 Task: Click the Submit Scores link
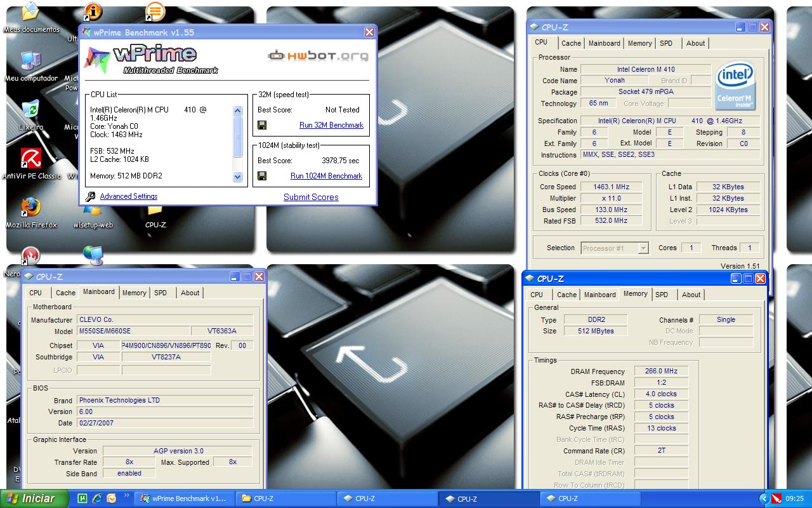tap(311, 197)
